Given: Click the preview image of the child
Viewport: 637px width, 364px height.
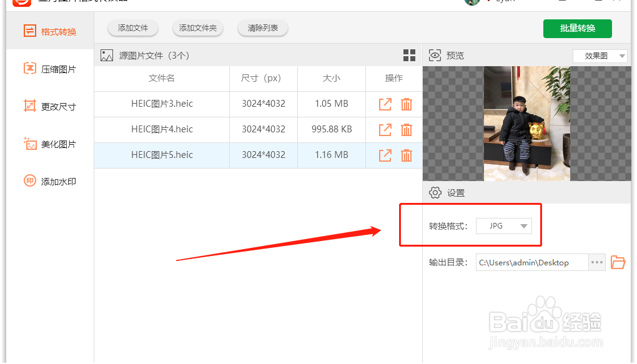Looking at the screenshot, I should point(527,124).
